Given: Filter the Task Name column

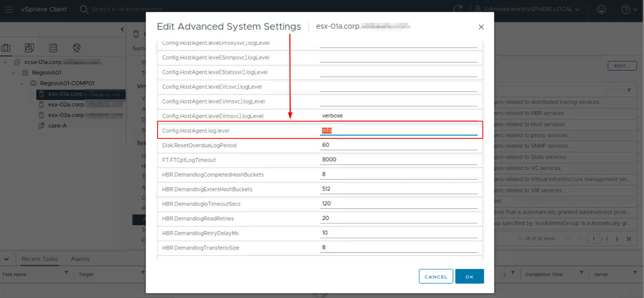Looking at the screenshot, I should click(x=66, y=272).
